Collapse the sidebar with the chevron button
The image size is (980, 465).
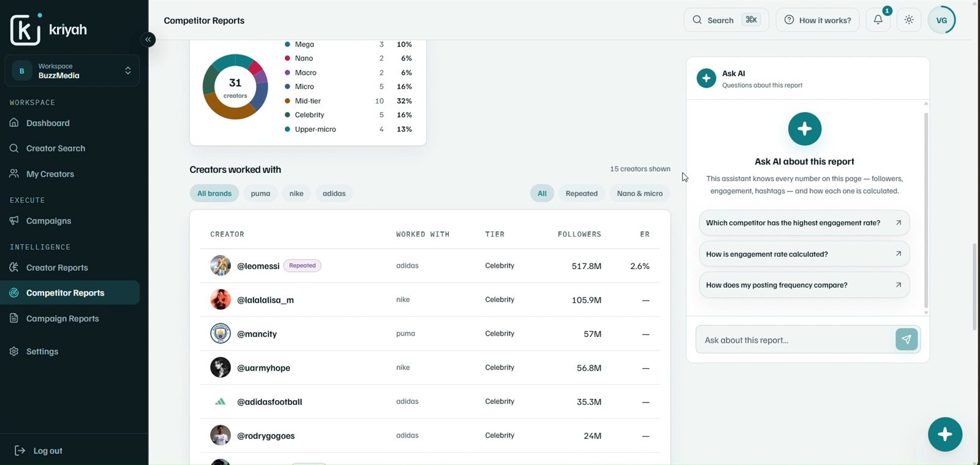pyautogui.click(x=148, y=40)
